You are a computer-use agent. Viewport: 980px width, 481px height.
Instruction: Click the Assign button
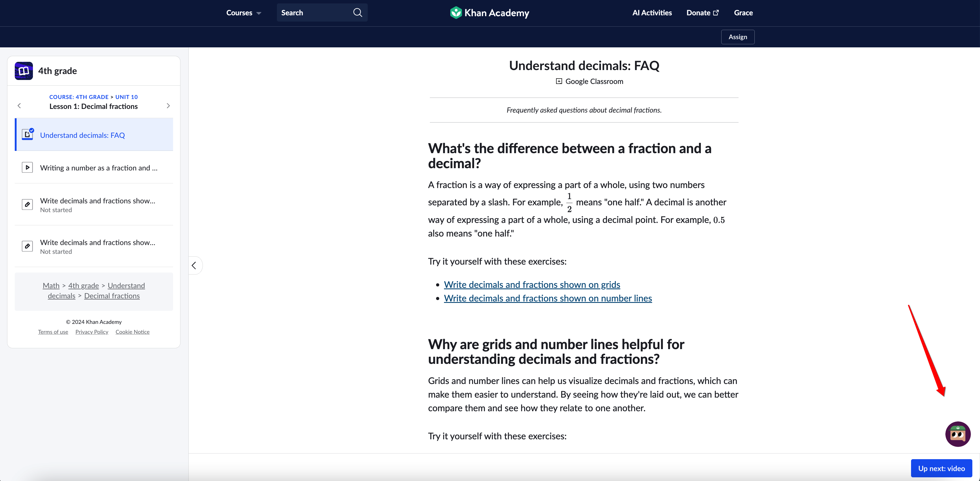coord(738,37)
